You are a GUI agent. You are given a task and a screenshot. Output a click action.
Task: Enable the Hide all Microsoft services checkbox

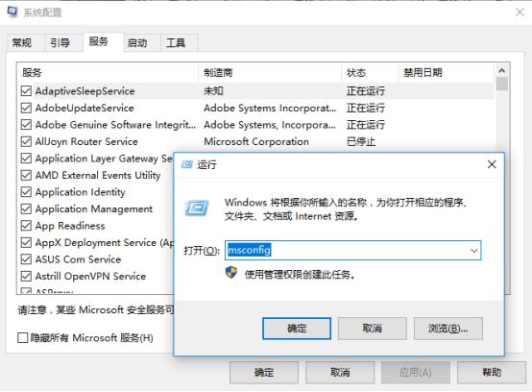click(23, 337)
